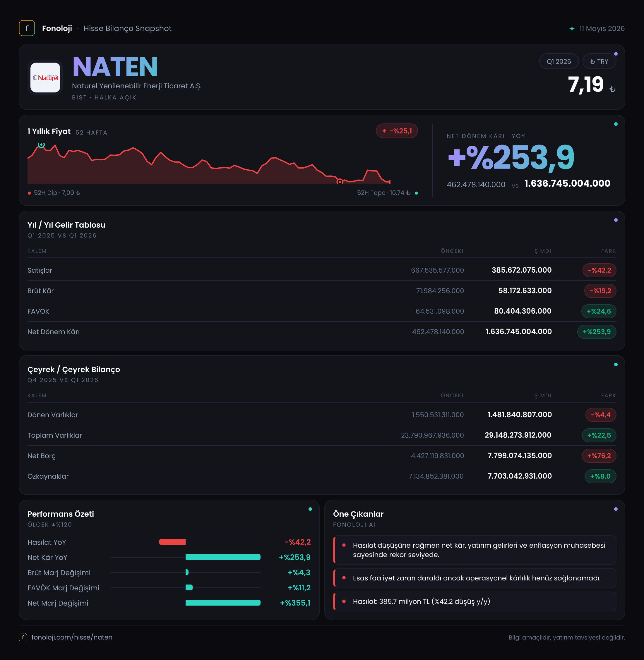Click the Net Dönem Kârı row label
644x660 pixels.
coord(54,332)
